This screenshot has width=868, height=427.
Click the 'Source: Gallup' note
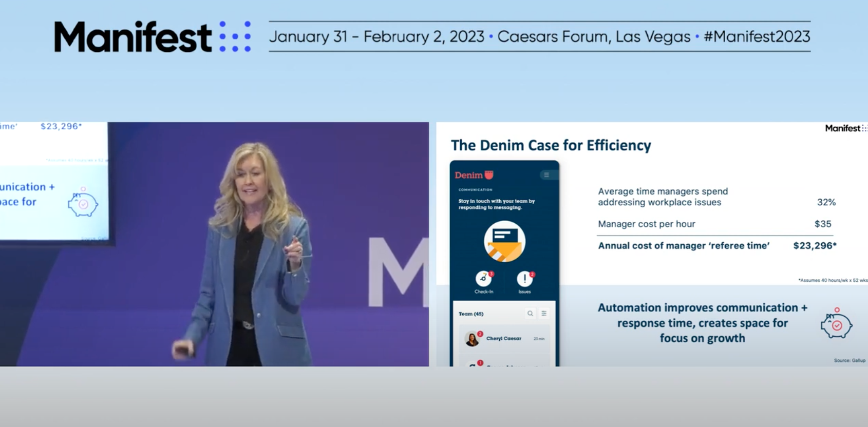(x=850, y=360)
